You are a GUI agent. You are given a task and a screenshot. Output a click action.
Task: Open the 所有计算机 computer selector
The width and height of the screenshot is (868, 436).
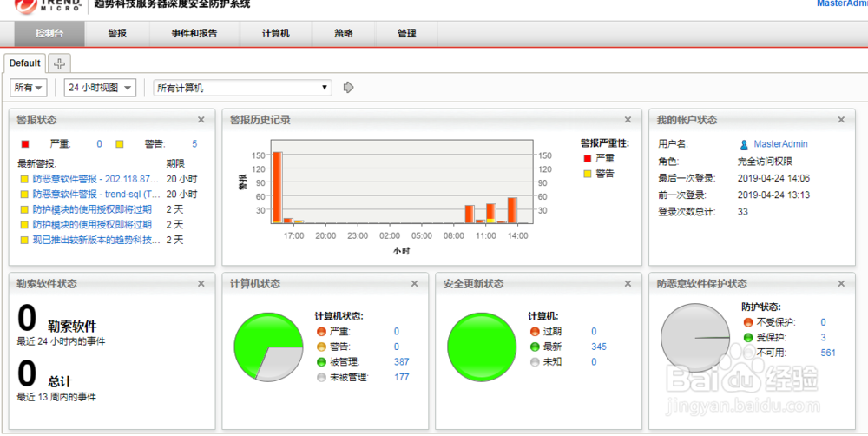242,88
